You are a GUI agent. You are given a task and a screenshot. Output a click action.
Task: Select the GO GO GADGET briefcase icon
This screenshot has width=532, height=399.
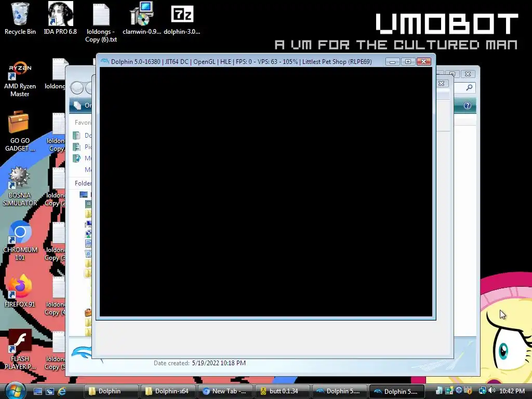[20, 131]
